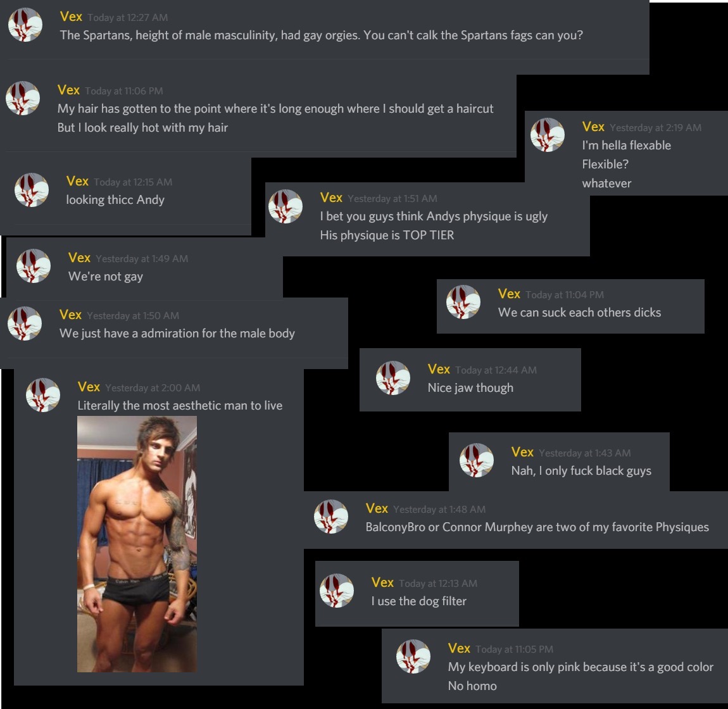Open the attached shirtless man photo

click(137, 544)
